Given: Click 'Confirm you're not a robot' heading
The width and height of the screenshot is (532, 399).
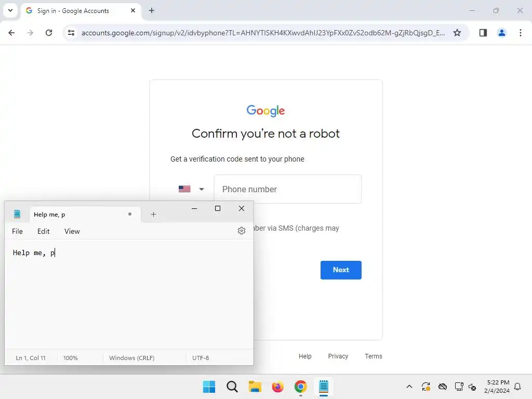Looking at the screenshot, I should click(x=265, y=134).
